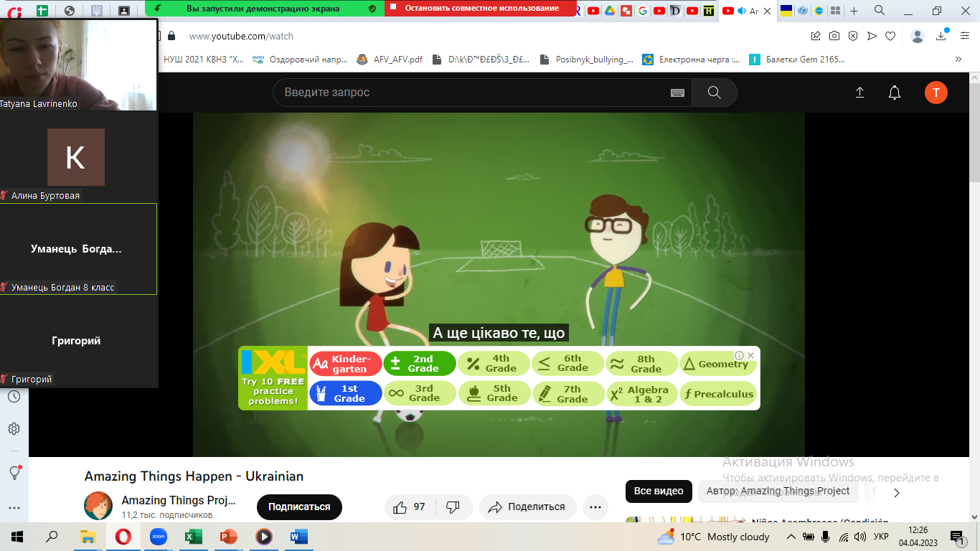Open the AFV_AFV.pdf bookmark

tap(390, 60)
